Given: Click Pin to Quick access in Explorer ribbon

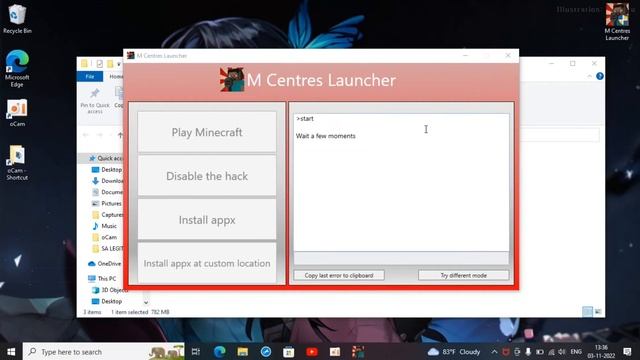Looking at the screenshot, I should coord(95,101).
